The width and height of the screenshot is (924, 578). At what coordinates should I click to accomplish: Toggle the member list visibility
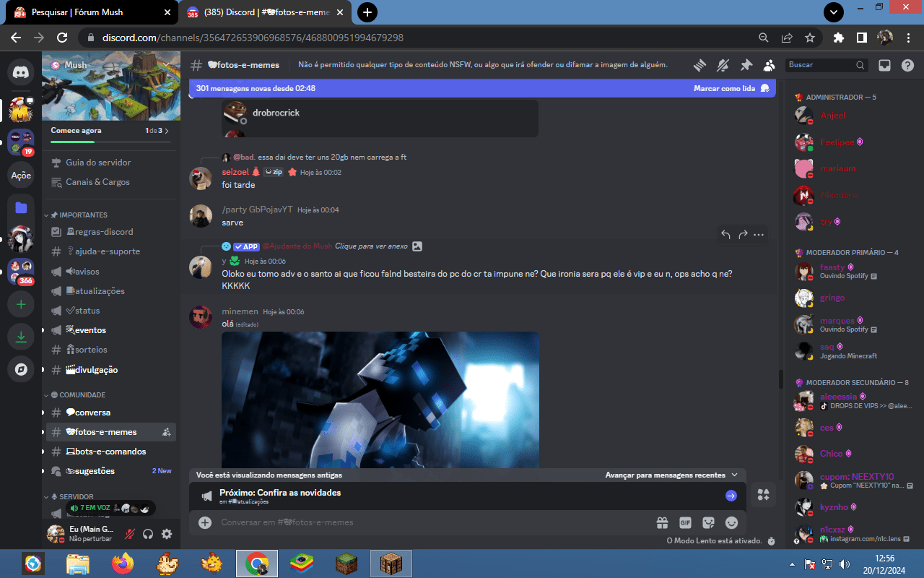[x=770, y=65]
